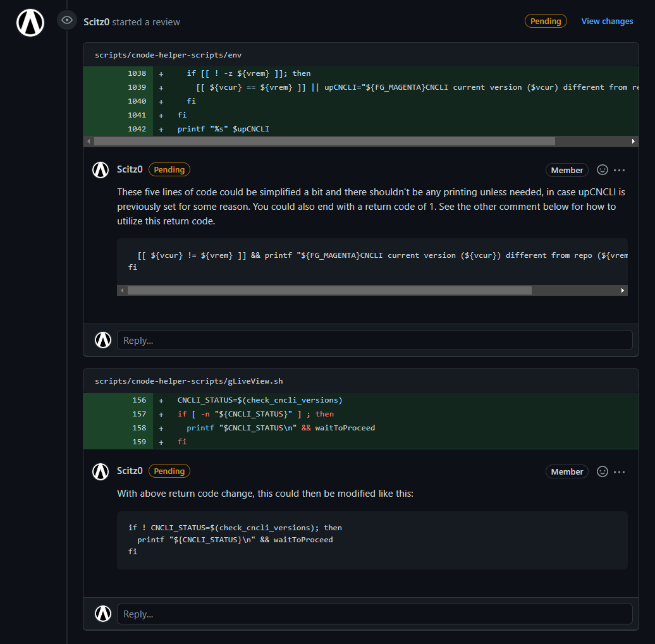Expand the right arrow of the diff scrollbar
Image resolution: width=655 pixels, height=644 pixels.
point(634,140)
